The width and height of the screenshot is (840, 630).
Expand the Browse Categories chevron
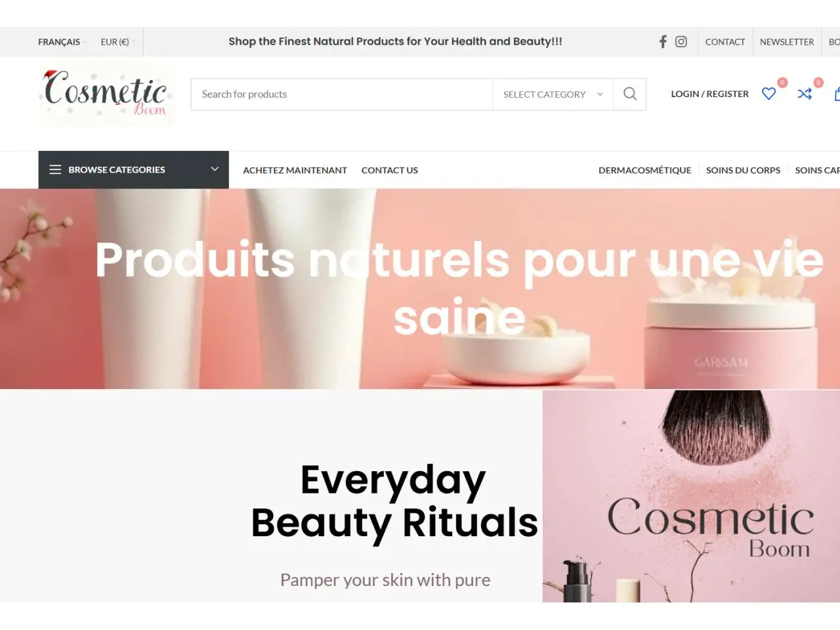click(215, 169)
